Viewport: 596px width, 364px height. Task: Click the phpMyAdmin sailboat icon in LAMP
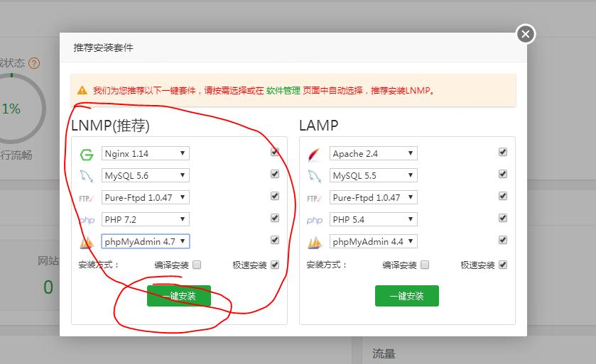(315, 242)
